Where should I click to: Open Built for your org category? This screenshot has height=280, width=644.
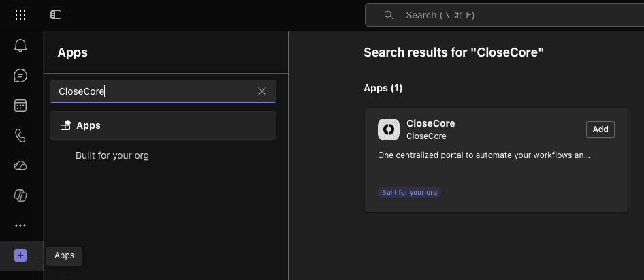tap(112, 156)
